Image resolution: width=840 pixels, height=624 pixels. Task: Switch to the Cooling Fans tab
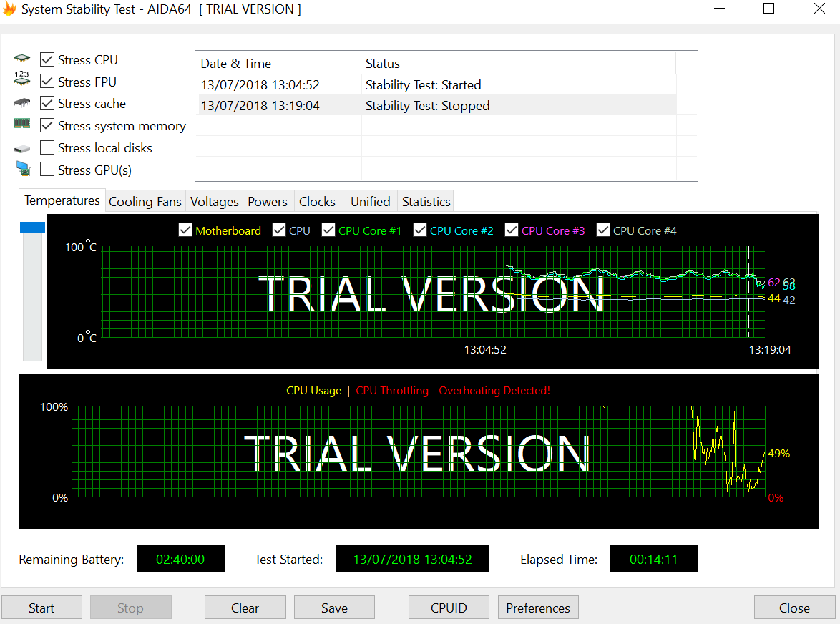tap(145, 201)
